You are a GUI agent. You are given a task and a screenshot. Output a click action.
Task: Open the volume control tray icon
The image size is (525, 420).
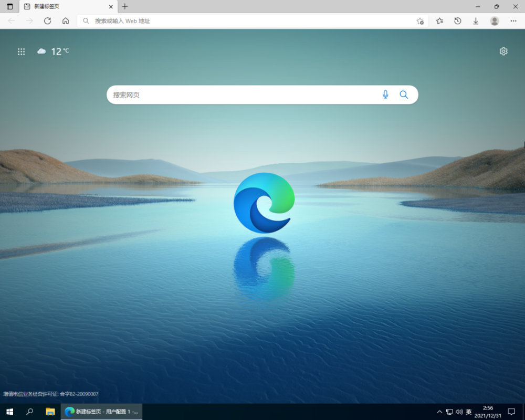pyautogui.click(x=459, y=412)
